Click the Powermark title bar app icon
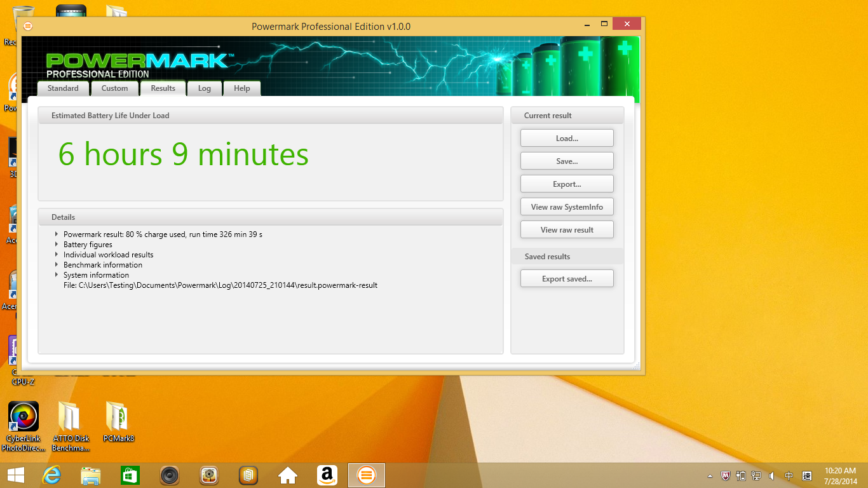The image size is (868, 488). pos(28,26)
